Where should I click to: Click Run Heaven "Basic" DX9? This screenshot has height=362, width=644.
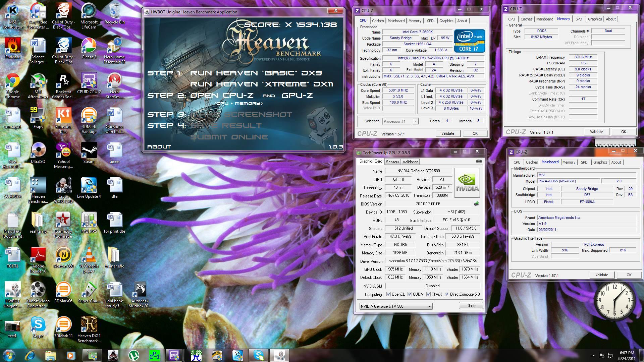tap(256, 73)
